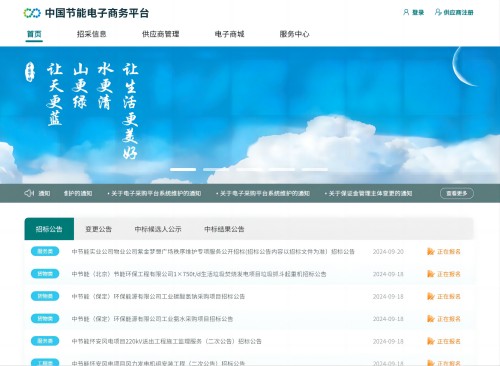Click the 服务类 tag on the 220kV送出工程 row
The image size is (500, 366).
(x=45, y=341)
